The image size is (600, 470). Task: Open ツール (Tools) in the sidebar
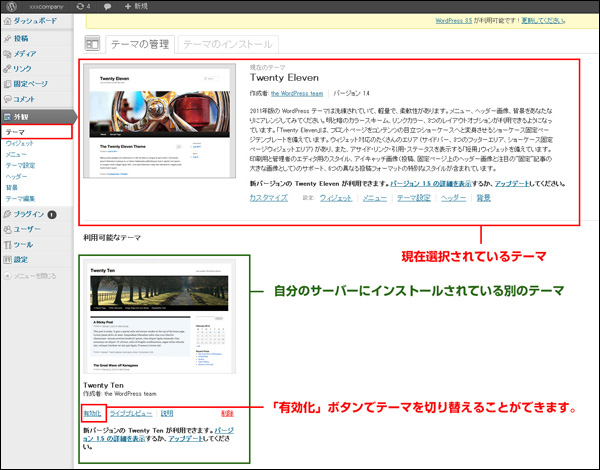pos(23,244)
